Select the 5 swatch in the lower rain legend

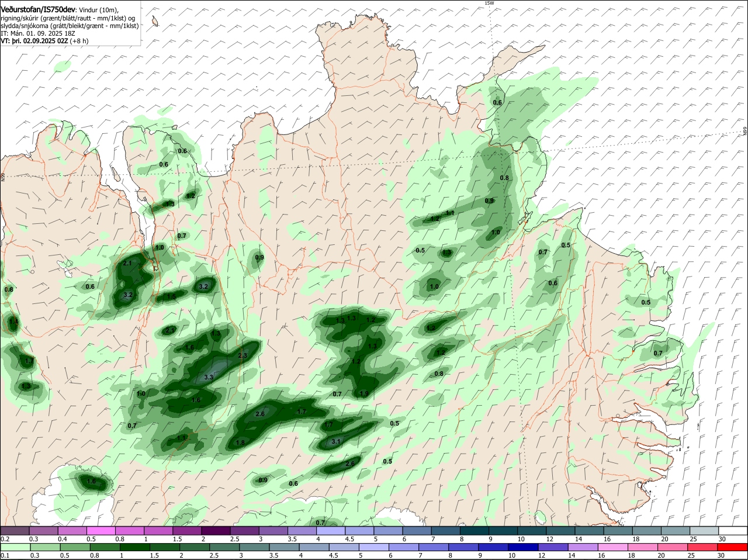tap(373, 548)
